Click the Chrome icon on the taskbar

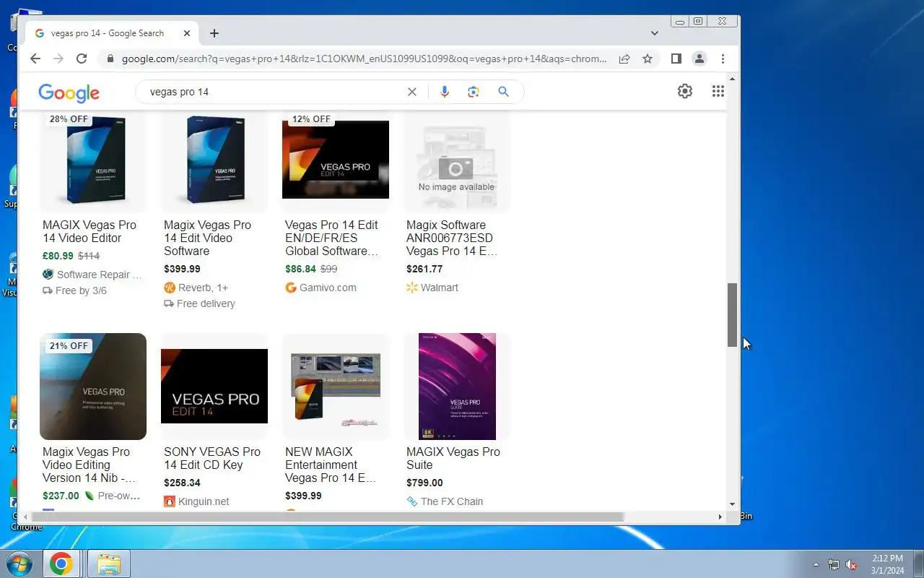61,564
